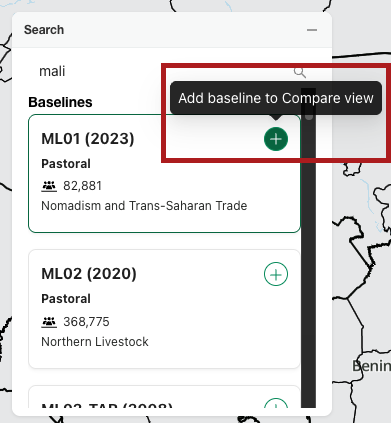
Task: Click the magnifier search icon
Action: [300, 72]
